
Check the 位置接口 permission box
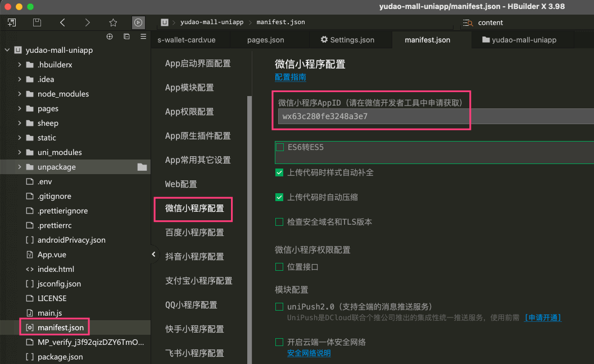pos(279,267)
